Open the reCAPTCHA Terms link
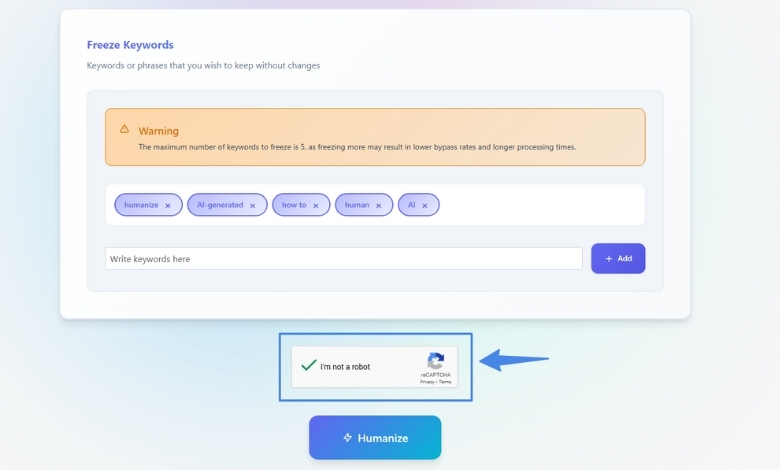Image resolution: width=780 pixels, height=470 pixels. [x=445, y=382]
